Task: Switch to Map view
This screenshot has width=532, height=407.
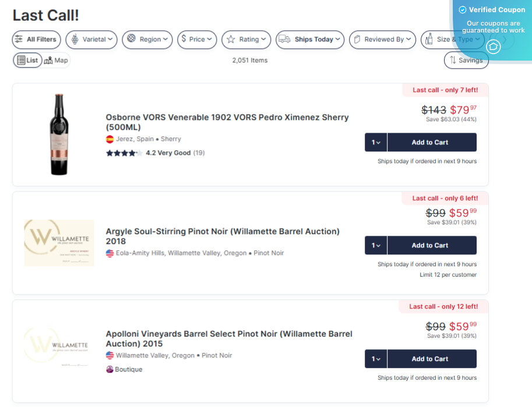Action: click(55, 59)
